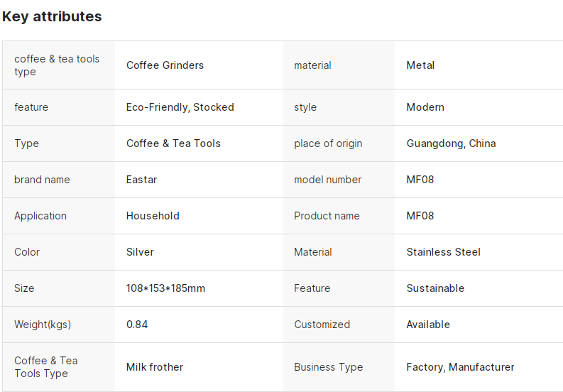This screenshot has height=392, width=563.
Task: Select the Silver color value
Action: tap(140, 252)
